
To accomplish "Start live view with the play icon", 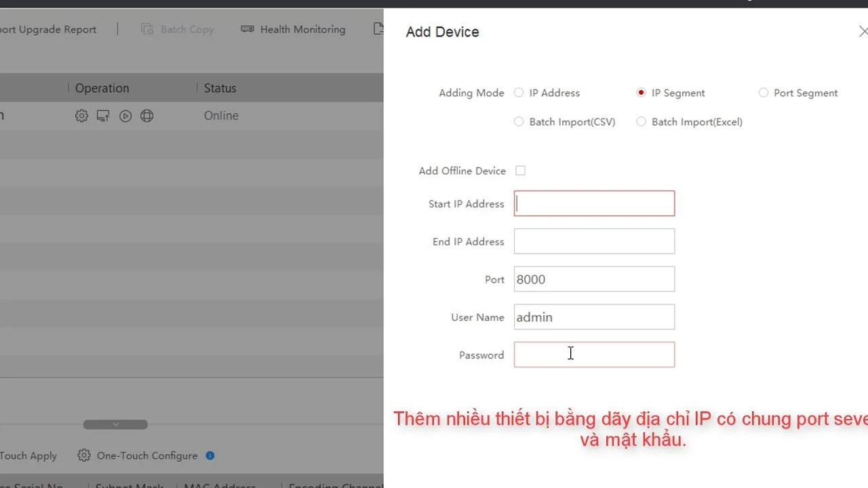I will (x=125, y=116).
